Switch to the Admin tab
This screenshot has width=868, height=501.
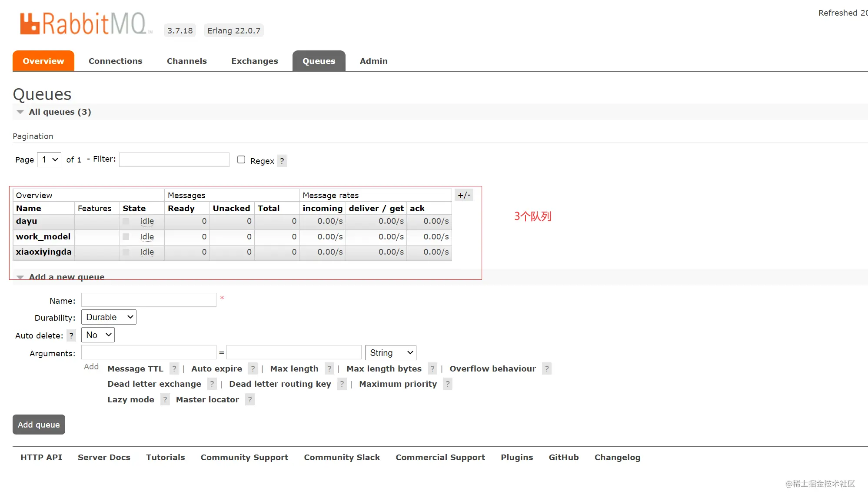click(x=374, y=61)
